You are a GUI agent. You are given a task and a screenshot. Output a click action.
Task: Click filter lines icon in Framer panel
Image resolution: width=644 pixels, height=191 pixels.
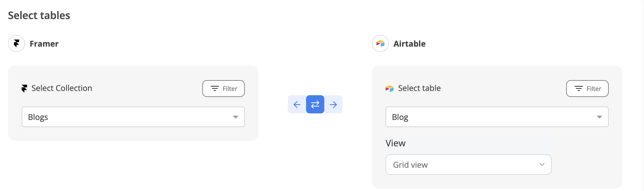click(x=215, y=88)
